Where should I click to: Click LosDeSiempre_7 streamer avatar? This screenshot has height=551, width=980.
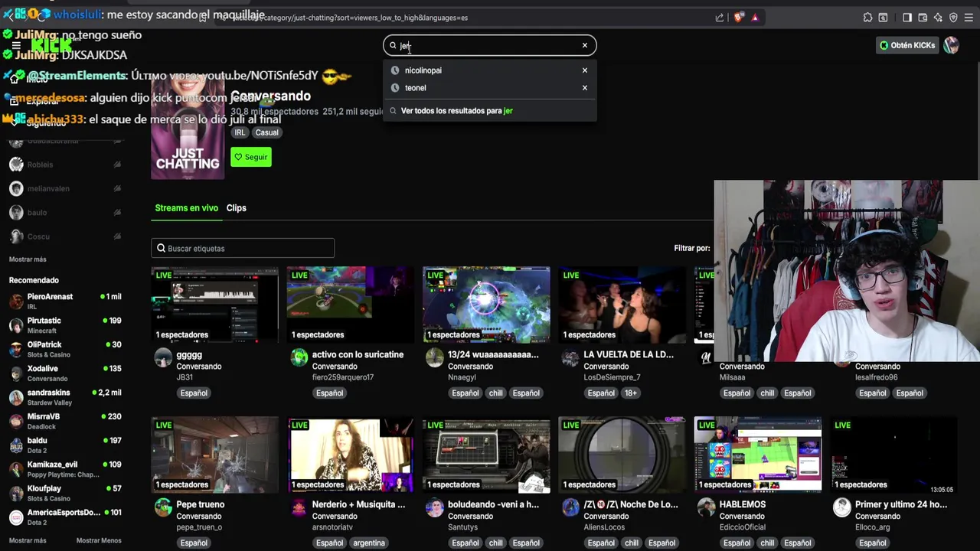coord(570,358)
